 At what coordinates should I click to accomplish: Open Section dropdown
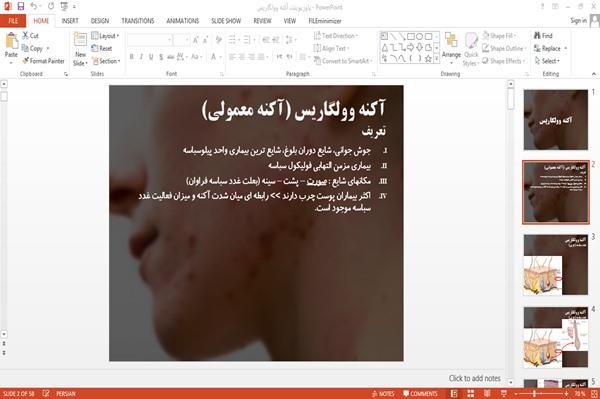106,61
